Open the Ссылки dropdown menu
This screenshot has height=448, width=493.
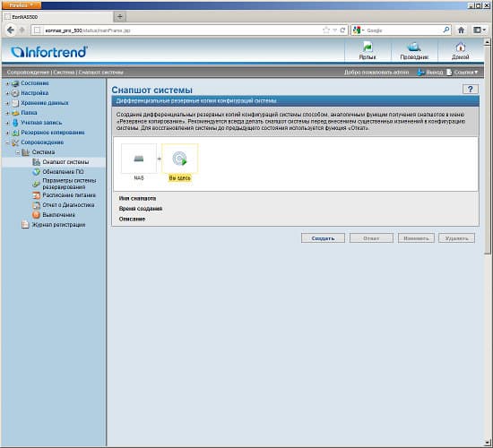coord(465,73)
